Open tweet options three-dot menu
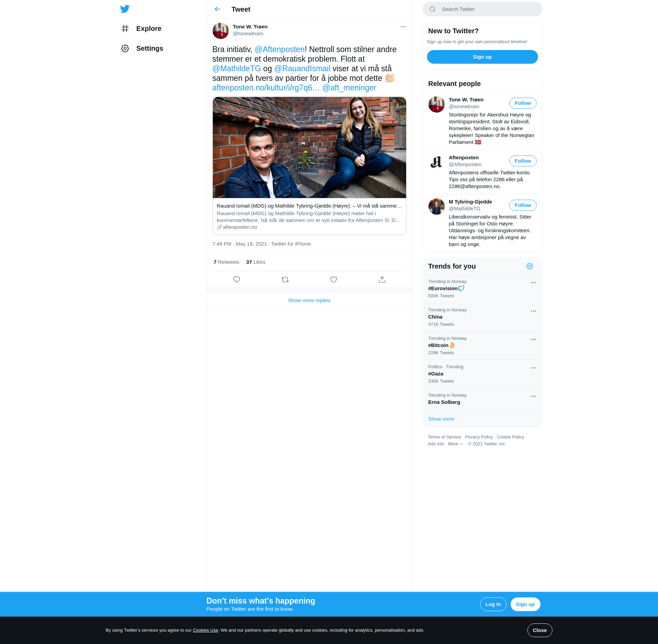 tap(403, 27)
